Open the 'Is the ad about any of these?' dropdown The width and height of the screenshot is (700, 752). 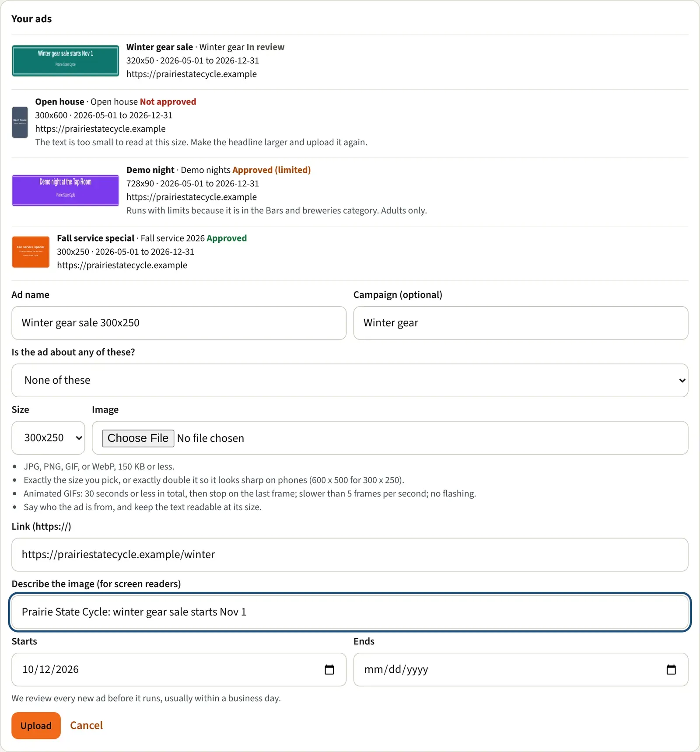click(350, 380)
